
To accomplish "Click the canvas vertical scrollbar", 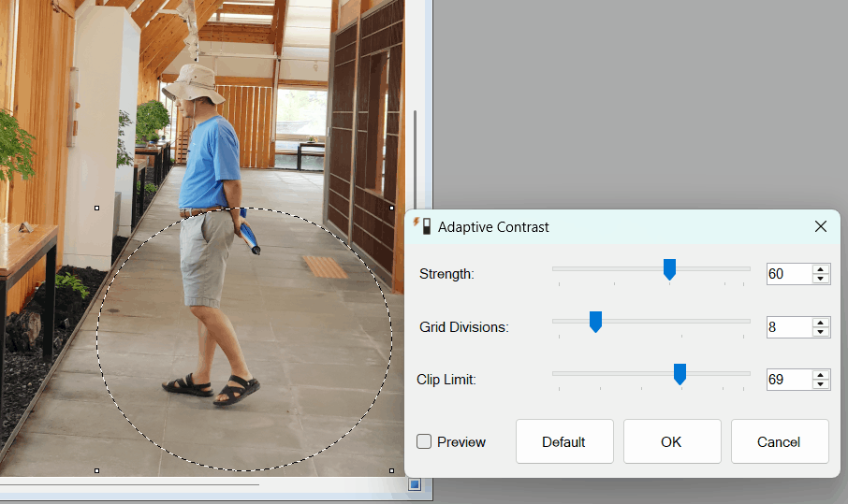I will (x=415, y=162).
